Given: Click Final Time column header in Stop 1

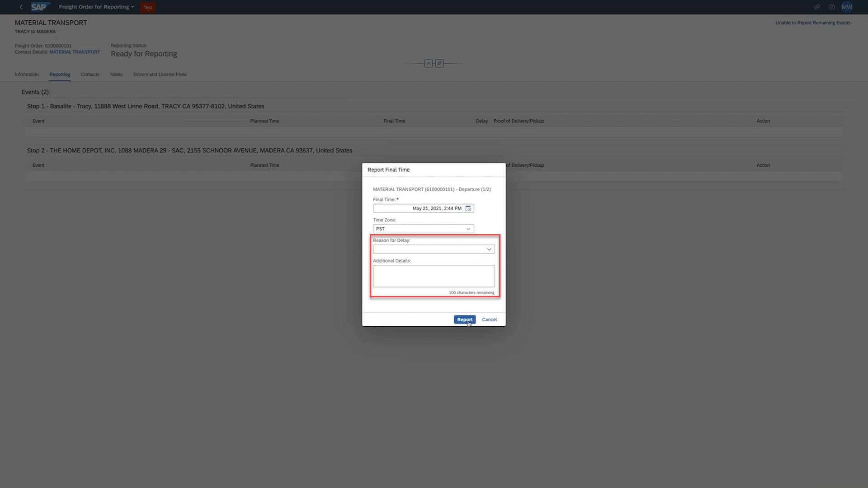Looking at the screenshot, I should [394, 121].
